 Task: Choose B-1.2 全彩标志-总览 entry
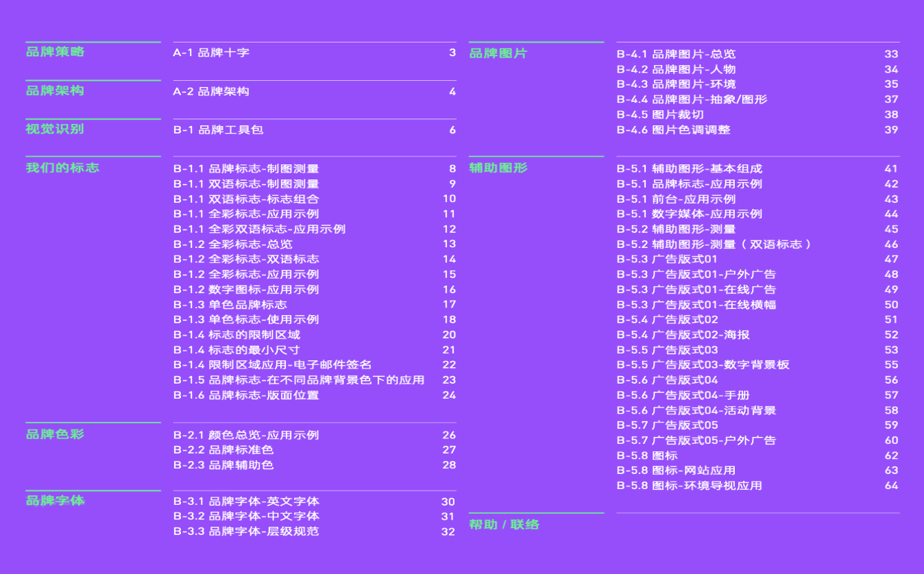coord(233,244)
